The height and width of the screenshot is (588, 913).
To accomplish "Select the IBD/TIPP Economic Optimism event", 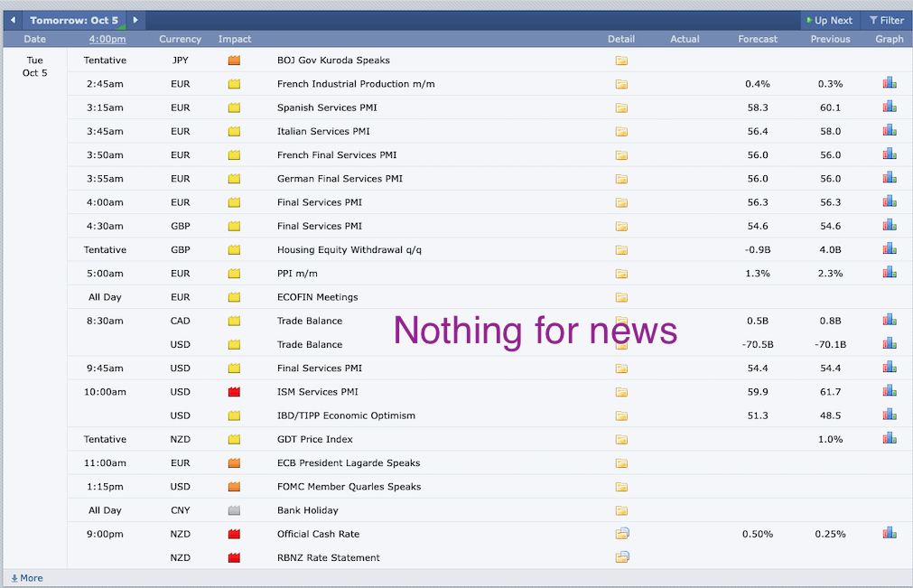I will tap(346, 415).
